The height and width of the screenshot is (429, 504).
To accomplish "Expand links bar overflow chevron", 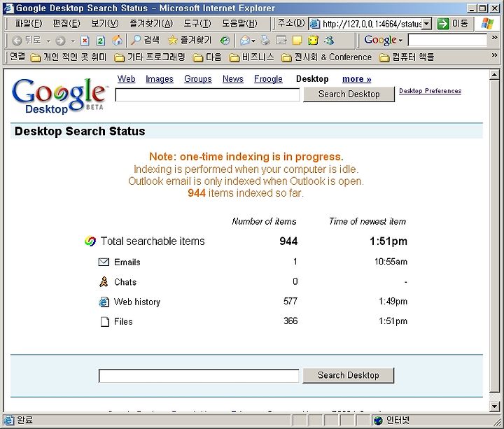I will pos(495,55).
